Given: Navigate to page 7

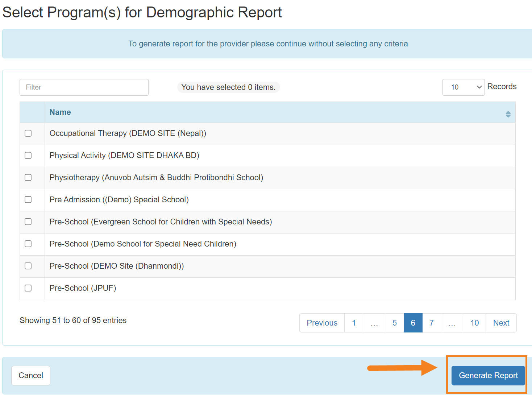Looking at the screenshot, I should (432, 323).
